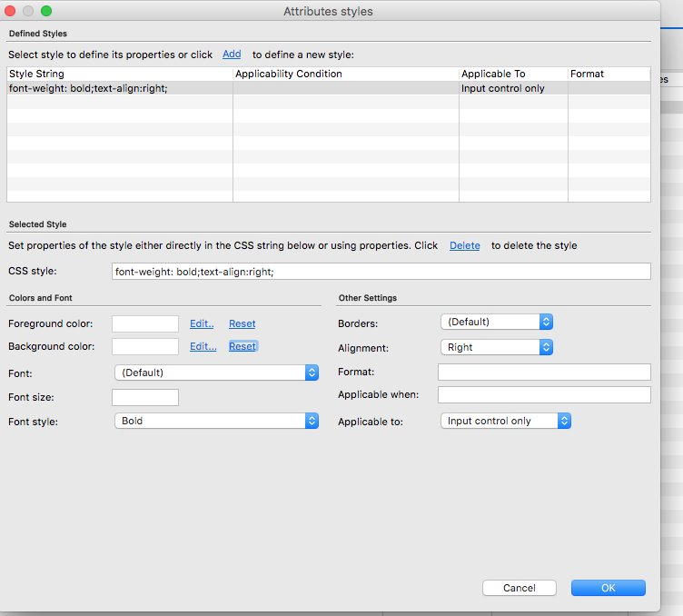Open the Applicable to dropdown
This screenshot has height=616, width=683.
click(x=506, y=421)
